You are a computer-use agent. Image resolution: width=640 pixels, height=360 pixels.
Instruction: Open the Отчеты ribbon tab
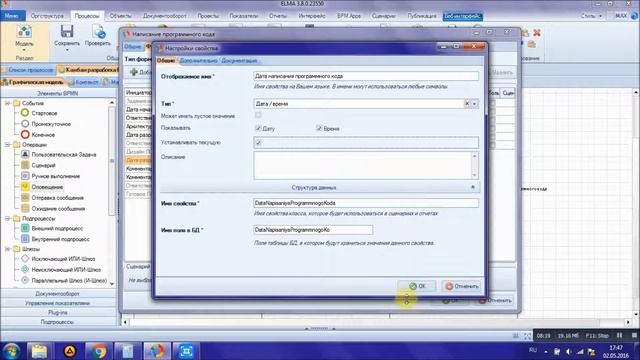click(x=278, y=16)
